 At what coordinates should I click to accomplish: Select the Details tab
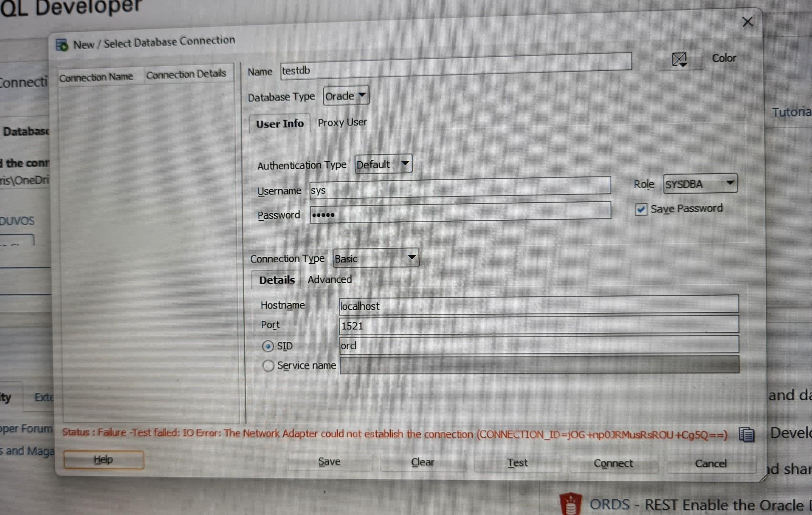[x=276, y=280]
